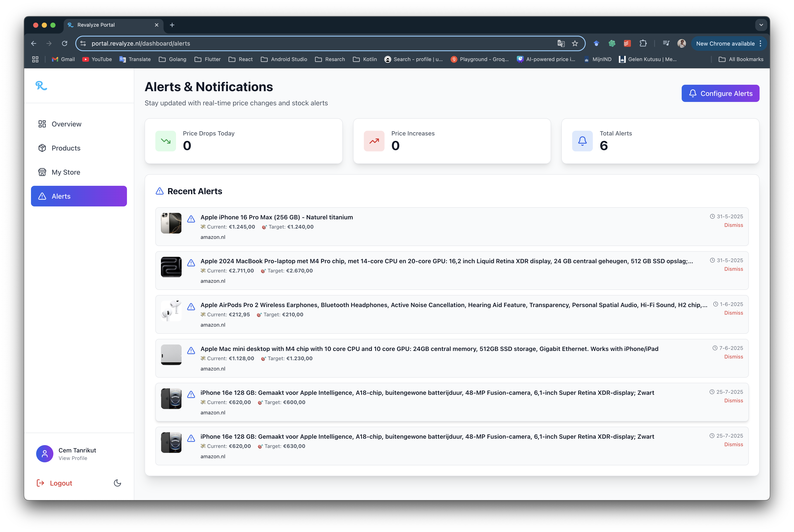Image resolution: width=794 pixels, height=532 pixels.
Task: Click iPhone 16 Pro Max product thumbnail
Action: (x=171, y=223)
